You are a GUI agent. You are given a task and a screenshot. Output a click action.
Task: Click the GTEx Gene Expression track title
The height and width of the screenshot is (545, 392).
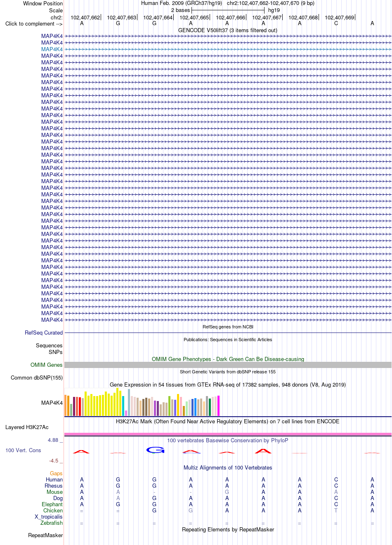228,385
